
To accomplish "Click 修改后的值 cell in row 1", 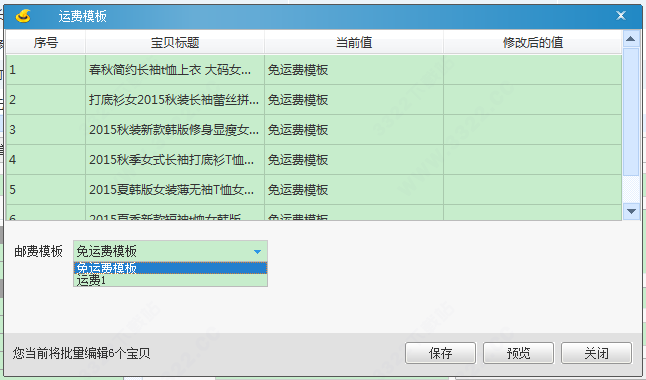I will tap(533, 70).
